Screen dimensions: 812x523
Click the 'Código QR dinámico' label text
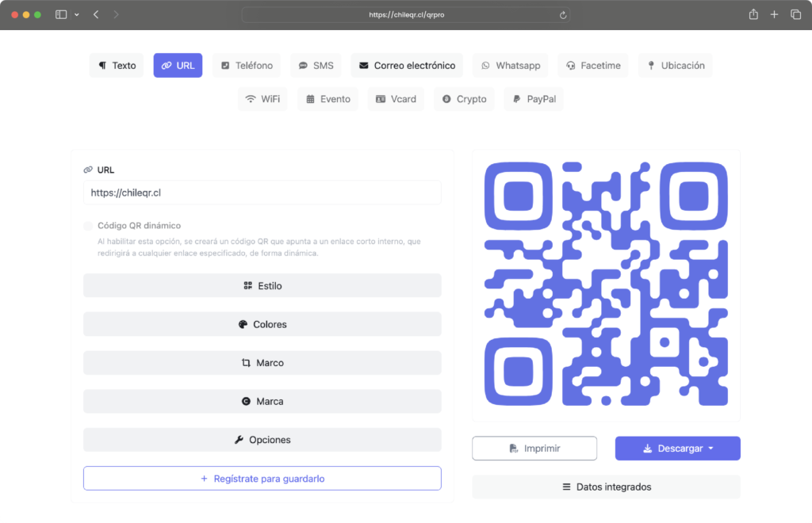click(x=139, y=226)
